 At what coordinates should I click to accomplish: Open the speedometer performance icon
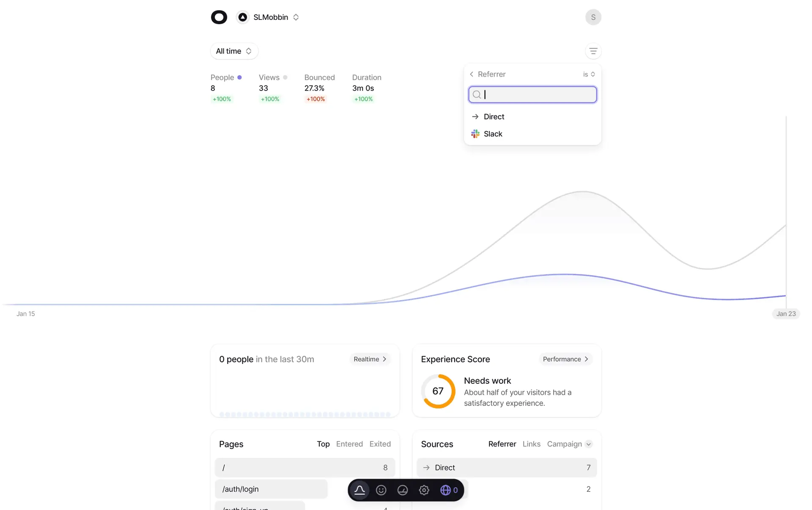pyautogui.click(x=403, y=490)
